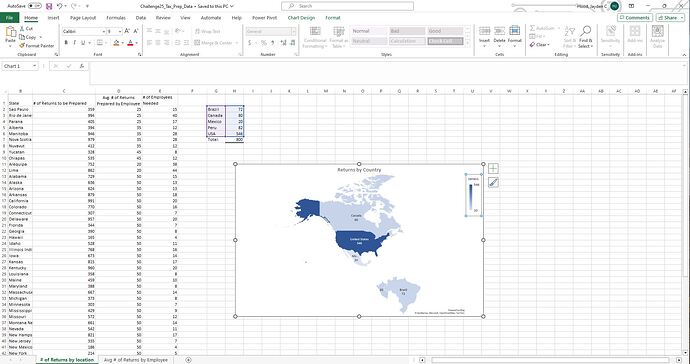Click the Comments button

[x=635, y=18]
